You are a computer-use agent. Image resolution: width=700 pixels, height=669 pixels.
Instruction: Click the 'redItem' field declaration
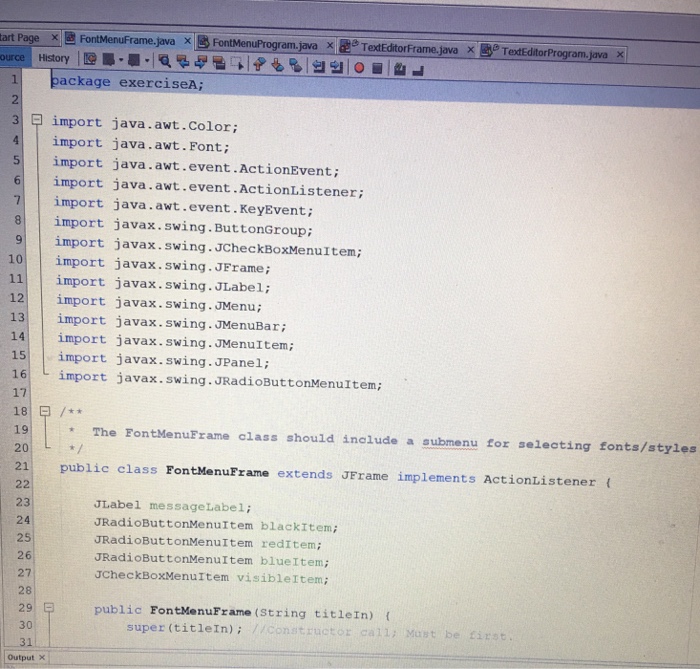click(208, 542)
